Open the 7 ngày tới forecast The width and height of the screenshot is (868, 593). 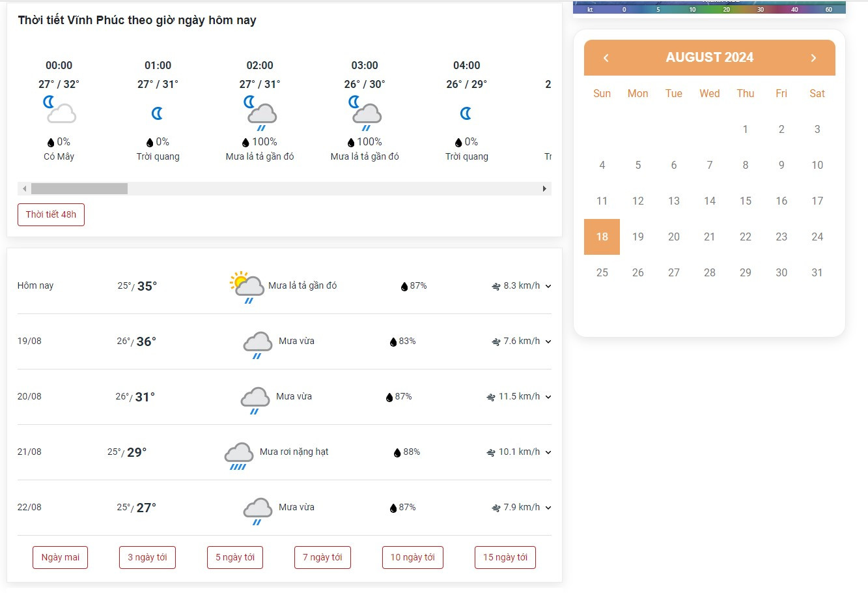[322, 557]
